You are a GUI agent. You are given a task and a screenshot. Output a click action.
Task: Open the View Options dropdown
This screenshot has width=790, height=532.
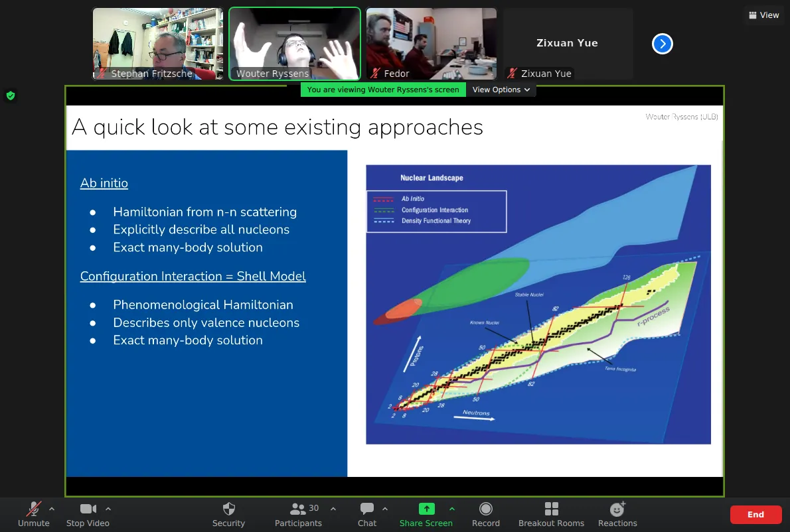501,90
